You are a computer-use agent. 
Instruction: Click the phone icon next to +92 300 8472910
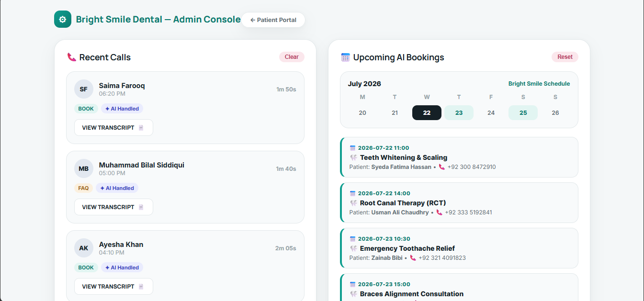(x=442, y=167)
